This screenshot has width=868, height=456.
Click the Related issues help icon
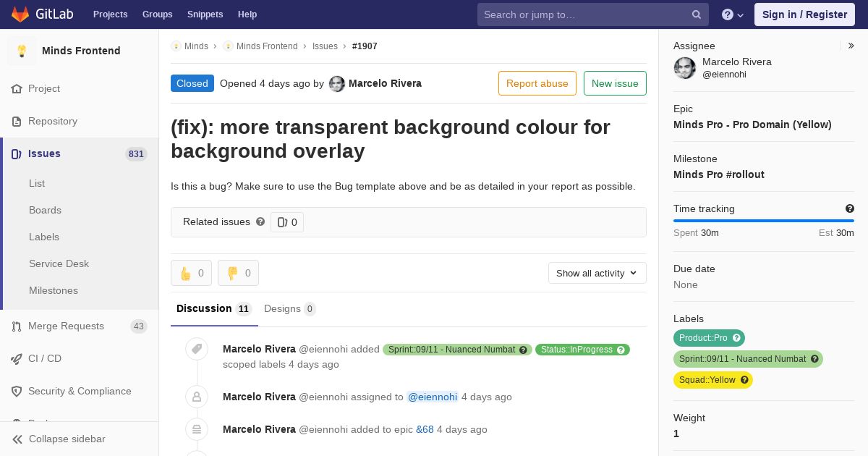pyautogui.click(x=260, y=221)
